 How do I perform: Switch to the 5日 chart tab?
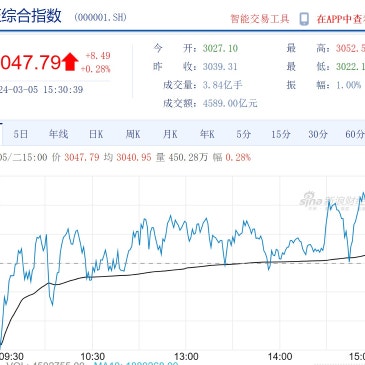tap(21, 134)
